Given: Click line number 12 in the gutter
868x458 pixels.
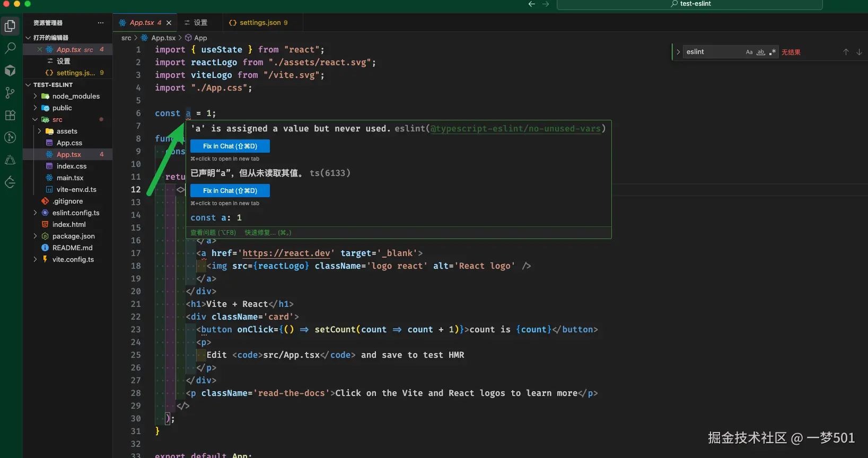Looking at the screenshot, I should point(136,189).
